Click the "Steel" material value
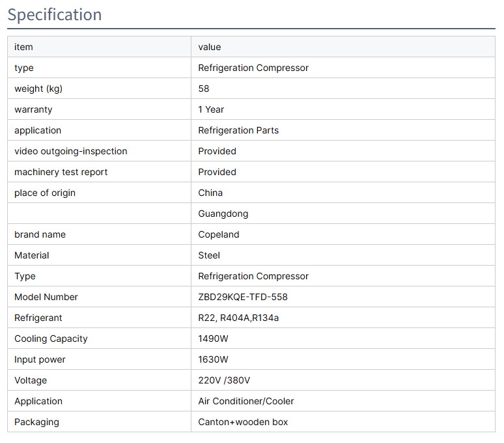The width and height of the screenshot is (504, 444). (209, 255)
